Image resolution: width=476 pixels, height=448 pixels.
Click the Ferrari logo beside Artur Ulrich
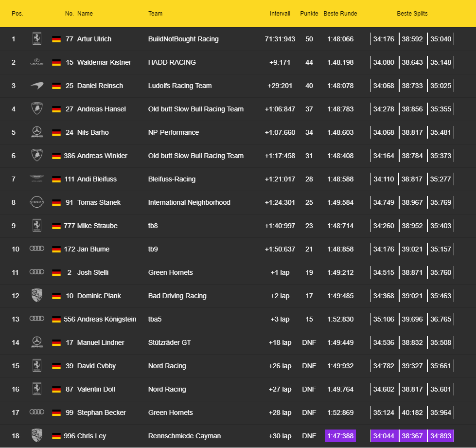click(36, 39)
